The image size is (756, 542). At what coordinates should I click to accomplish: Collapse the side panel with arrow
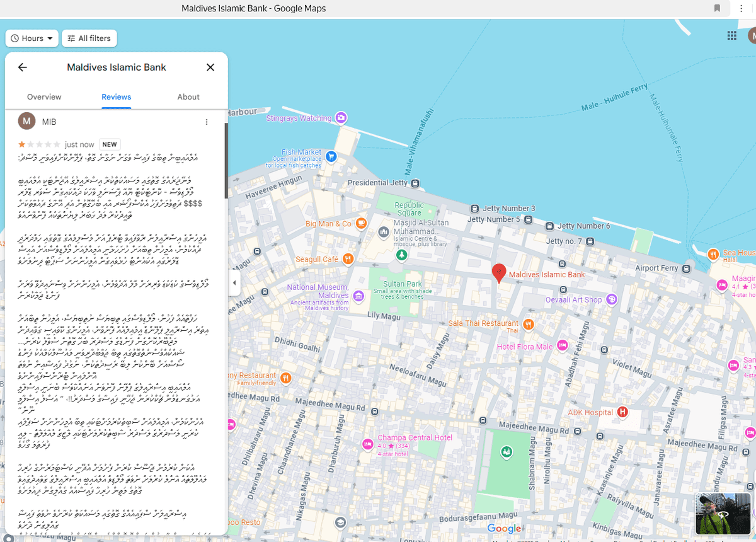[234, 283]
